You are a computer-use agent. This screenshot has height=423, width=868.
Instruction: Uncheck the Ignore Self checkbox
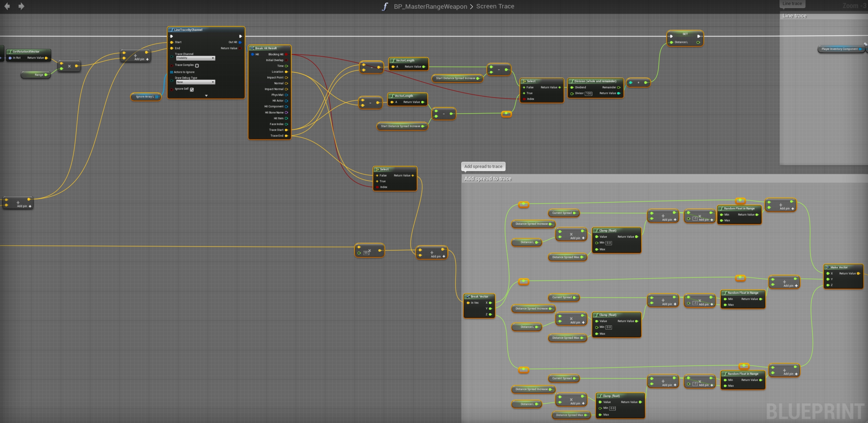[x=192, y=89]
